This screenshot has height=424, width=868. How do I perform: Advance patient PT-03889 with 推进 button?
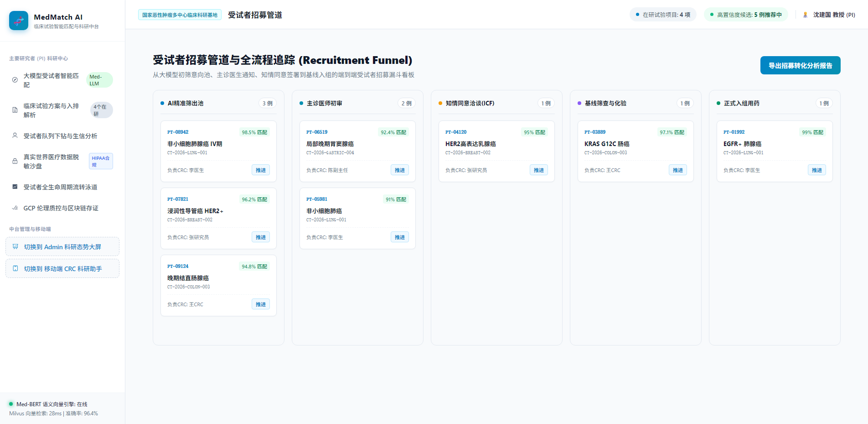(x=678, y=170)
